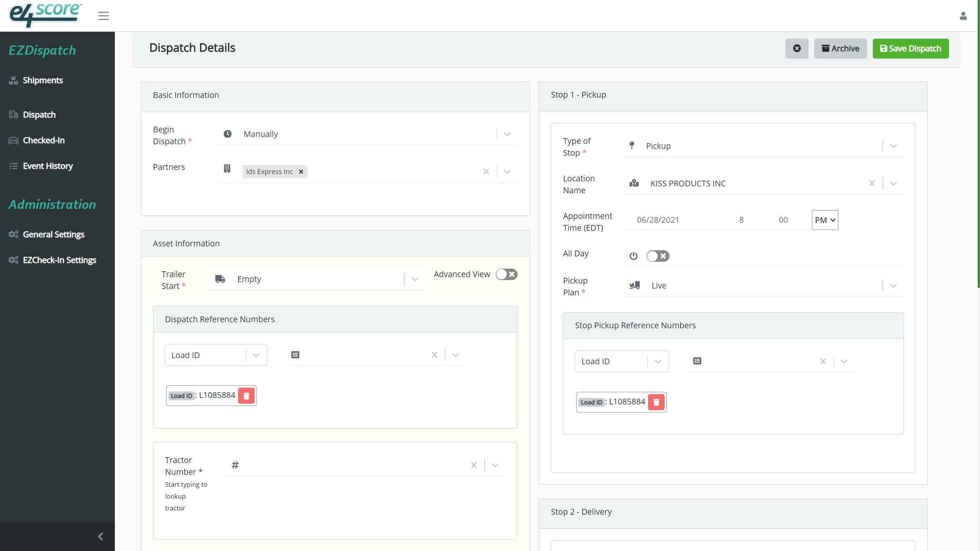Remove Ids Express Inc partner tag

[301, 172]
